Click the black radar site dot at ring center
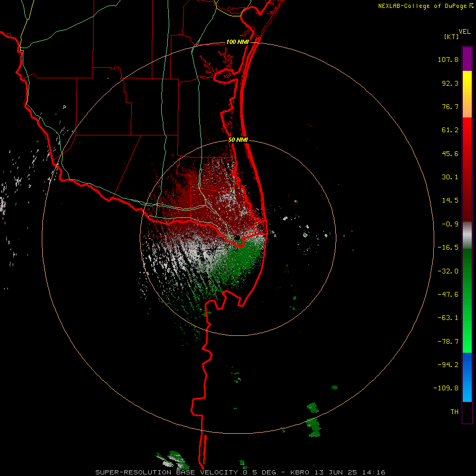This screenshot has height=476, width=476. click(x=237, y=237)
